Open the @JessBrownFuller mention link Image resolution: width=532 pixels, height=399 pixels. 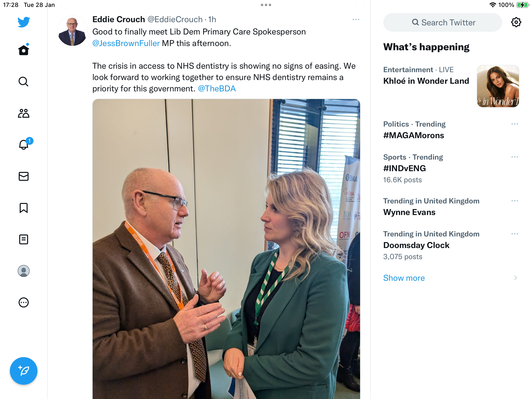tap(126, 43)
